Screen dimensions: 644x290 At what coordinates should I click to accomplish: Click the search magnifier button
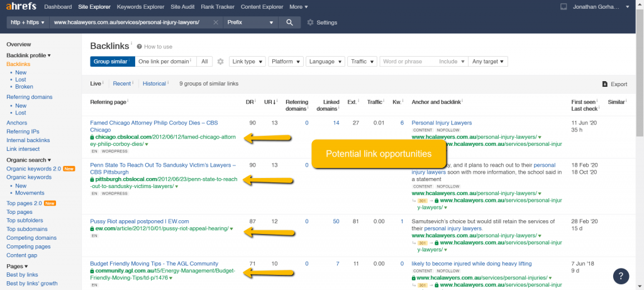[x=289, y=22]
